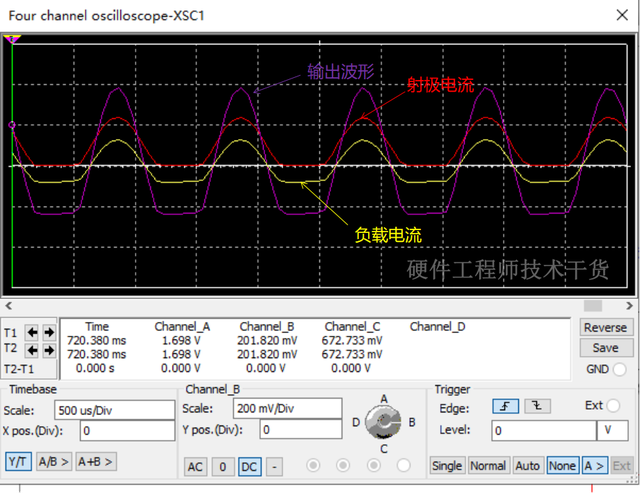This screenshot has height=493, width=640.
Task: Click the Save button
Action: pyautogui.click(x=605, y=348)
